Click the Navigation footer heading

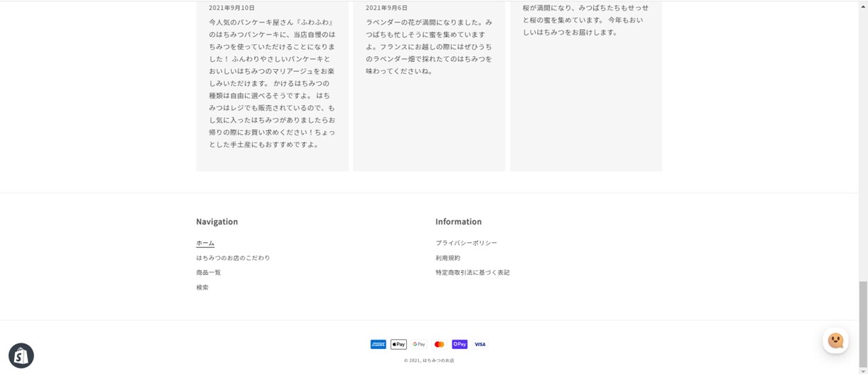(x=217, y=222)
